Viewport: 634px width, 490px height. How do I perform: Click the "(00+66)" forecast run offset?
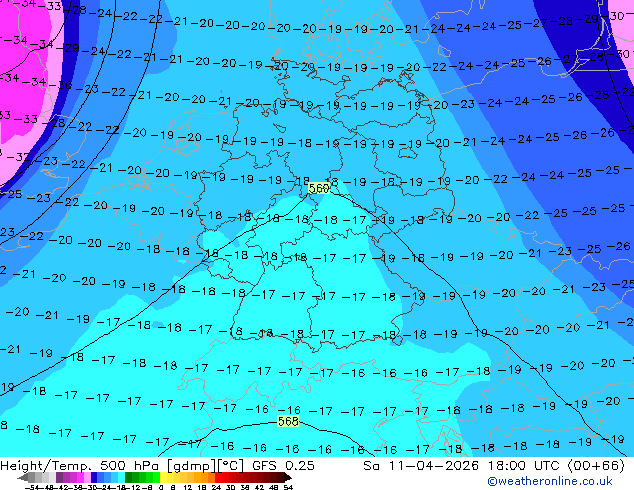pos(596,465)
